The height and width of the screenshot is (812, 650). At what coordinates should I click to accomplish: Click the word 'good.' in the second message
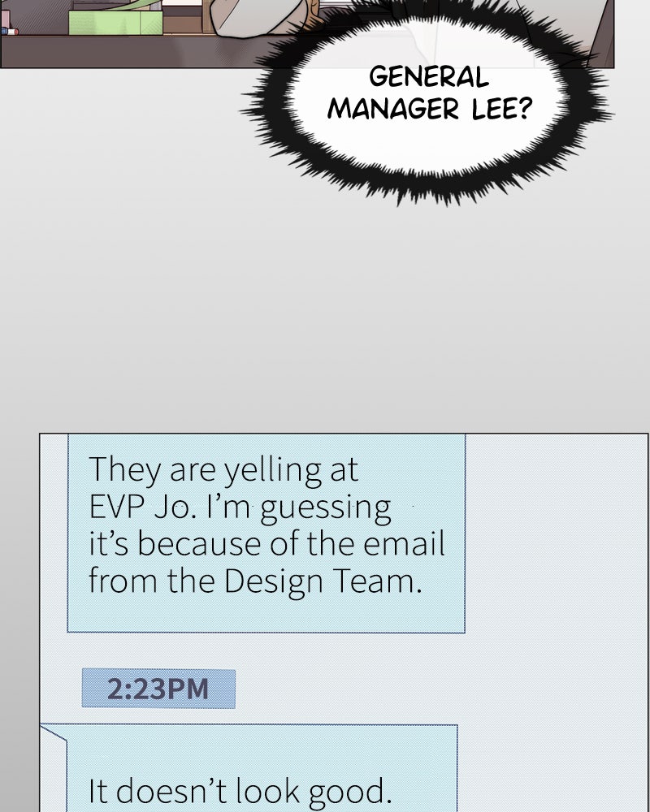click(x=350, y=792)
